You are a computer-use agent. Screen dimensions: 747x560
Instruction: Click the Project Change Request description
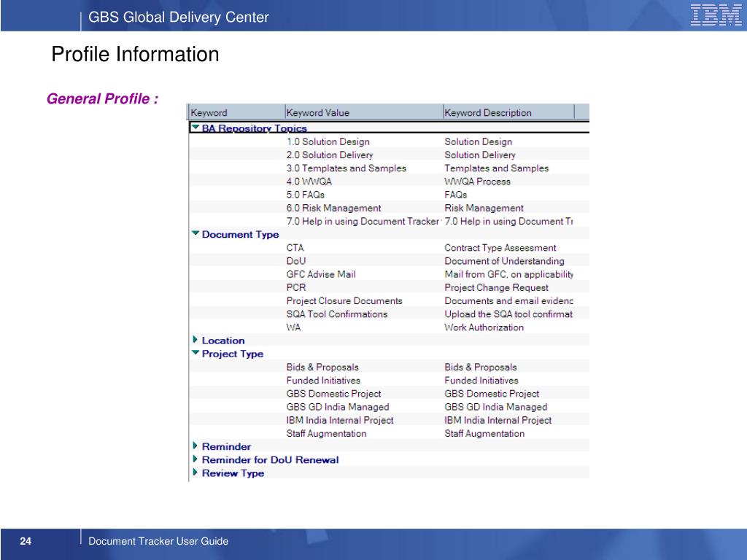(x=496, y=287)
